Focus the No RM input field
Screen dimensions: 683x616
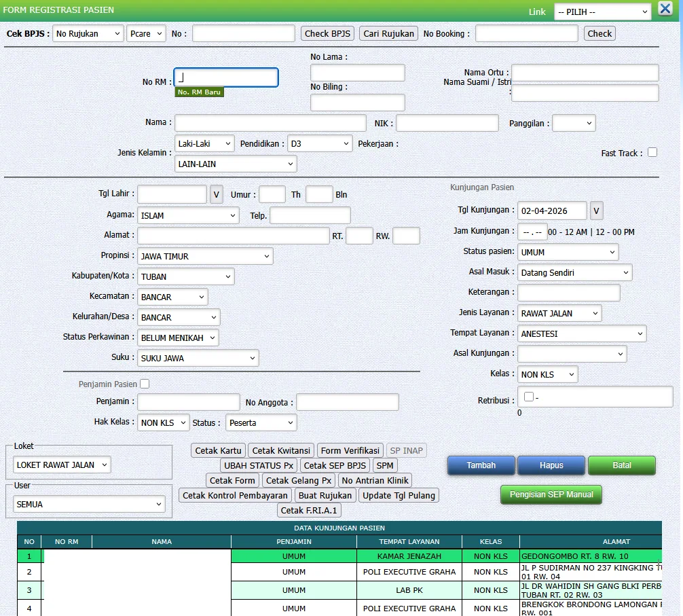(226, 77)
